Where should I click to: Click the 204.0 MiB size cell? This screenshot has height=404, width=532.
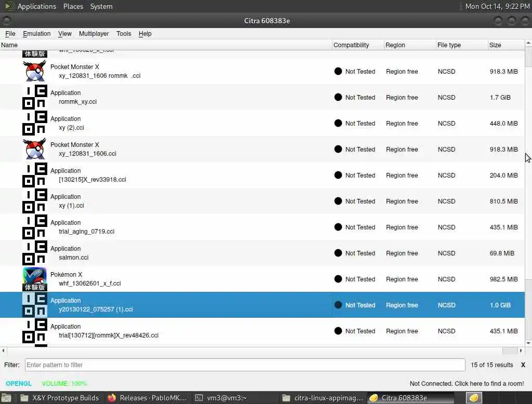[x=503, y=175]
